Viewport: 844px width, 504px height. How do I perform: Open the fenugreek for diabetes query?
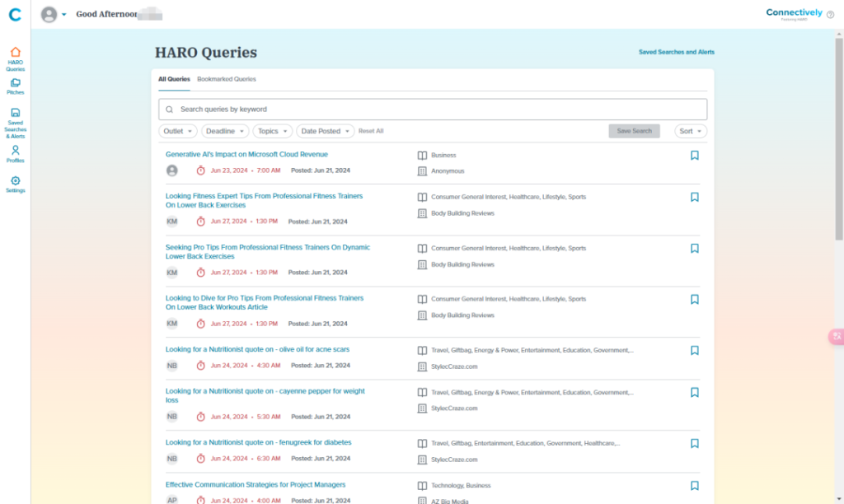click(258, 443)
